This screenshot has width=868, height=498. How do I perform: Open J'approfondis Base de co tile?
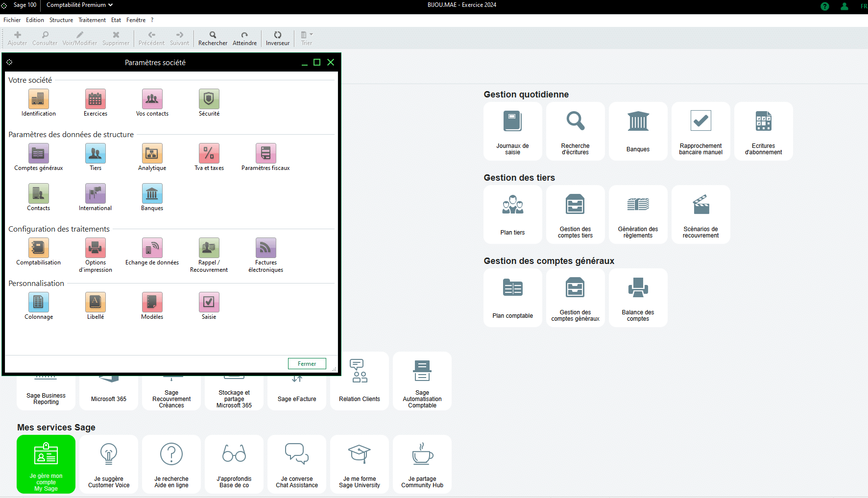tap(234, 464)
